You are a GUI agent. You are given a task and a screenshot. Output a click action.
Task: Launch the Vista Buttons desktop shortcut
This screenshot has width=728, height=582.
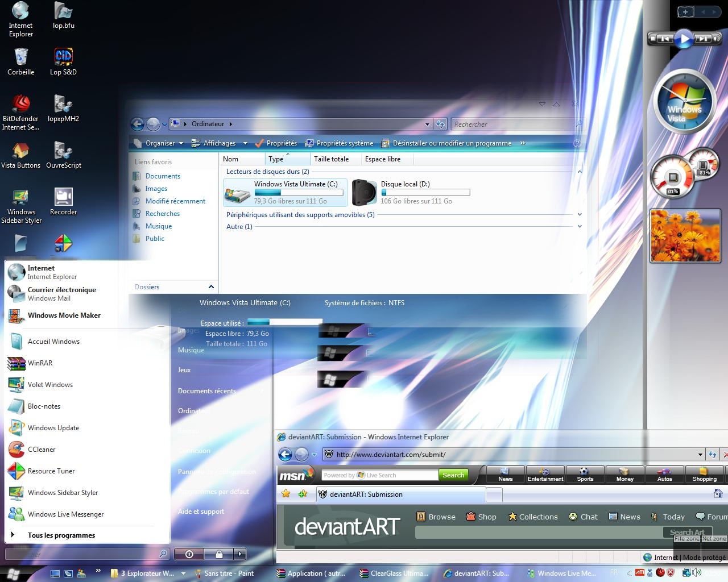[20, 155]
